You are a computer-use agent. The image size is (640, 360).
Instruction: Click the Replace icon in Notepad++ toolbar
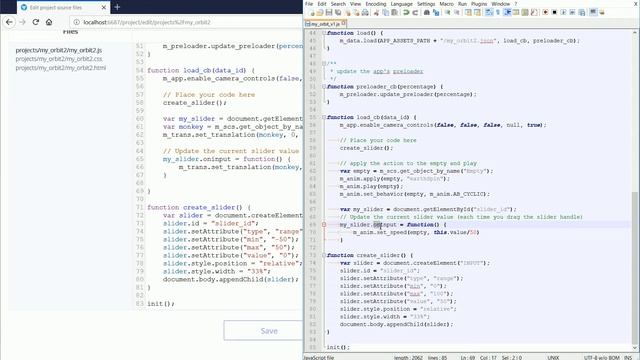[x=436, y=13]
